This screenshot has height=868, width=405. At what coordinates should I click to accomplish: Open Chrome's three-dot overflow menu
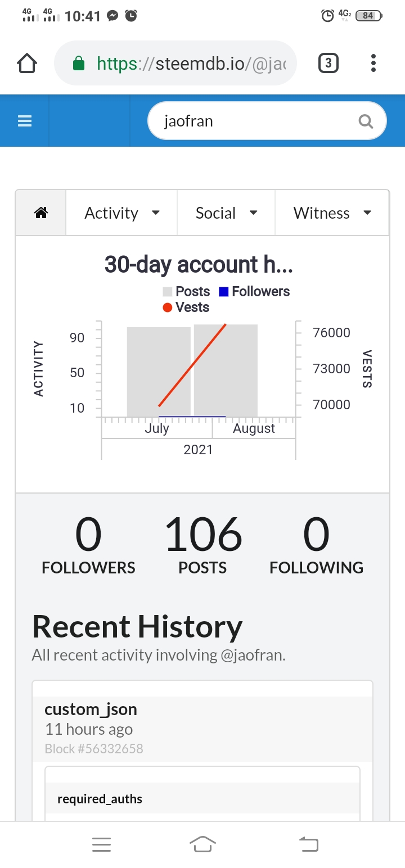click(373, 64)
